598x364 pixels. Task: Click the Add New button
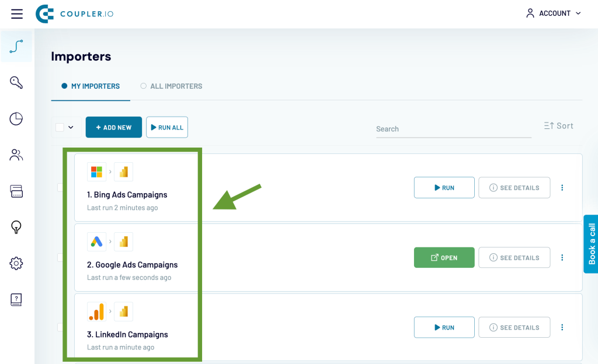point(114,127)
